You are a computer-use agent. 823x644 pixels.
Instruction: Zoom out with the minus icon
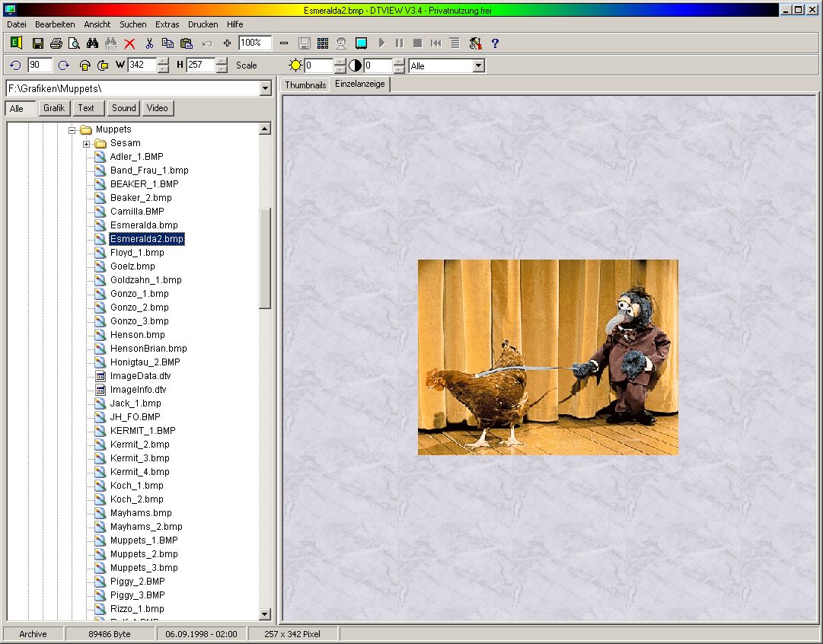click(x=284, y=43)
